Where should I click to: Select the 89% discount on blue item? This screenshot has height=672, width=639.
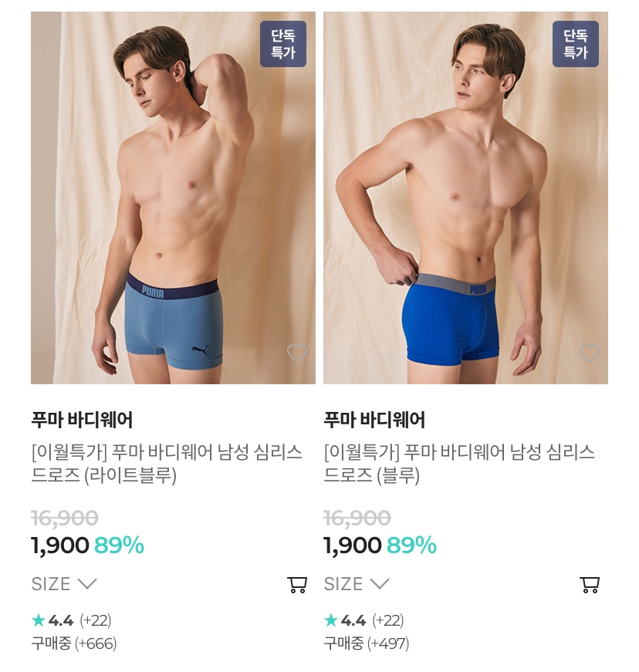click(x=411, y=545)
